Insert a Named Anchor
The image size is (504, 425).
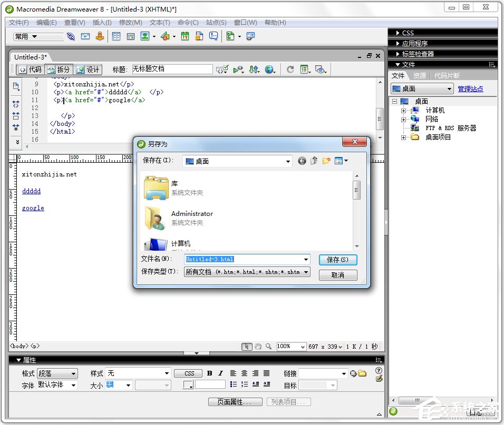100,36
